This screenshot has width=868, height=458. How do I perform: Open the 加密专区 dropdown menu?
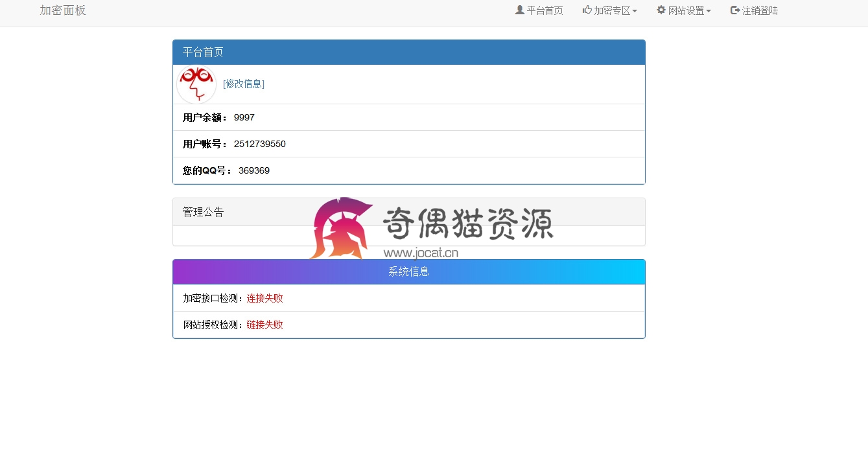click(610, 10)
